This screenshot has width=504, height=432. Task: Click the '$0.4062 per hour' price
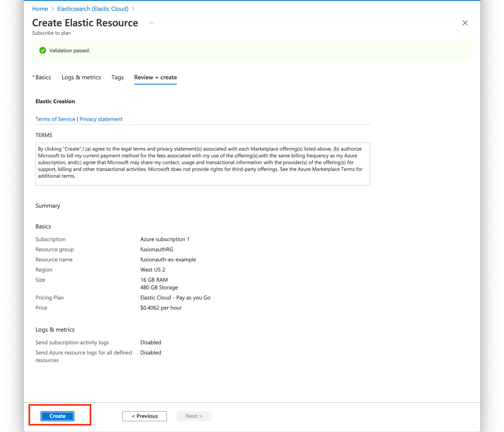click(x=161, y=308)
